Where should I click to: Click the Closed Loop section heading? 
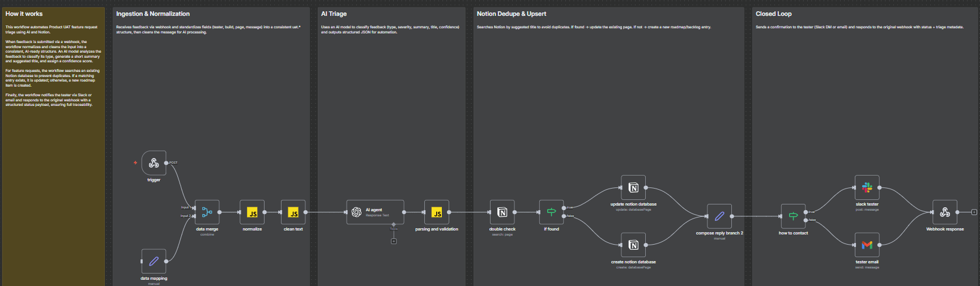click(773, 14)
